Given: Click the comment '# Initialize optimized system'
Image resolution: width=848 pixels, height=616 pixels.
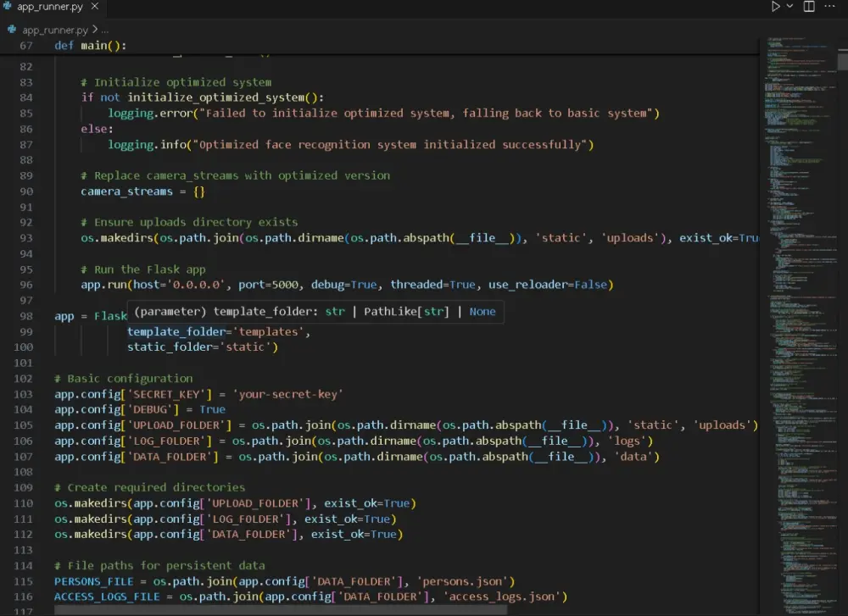Looking at the screenshot, I should 176,82.
